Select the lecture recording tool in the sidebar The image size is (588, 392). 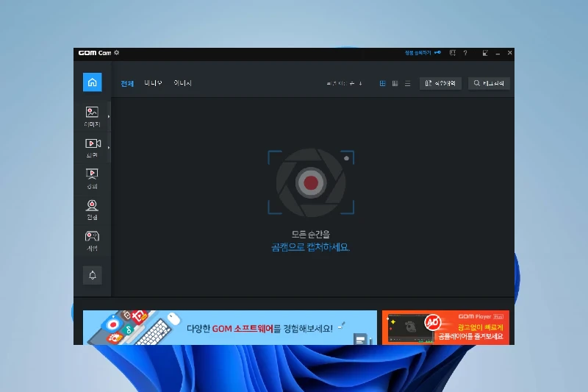(x=92, y=179)
